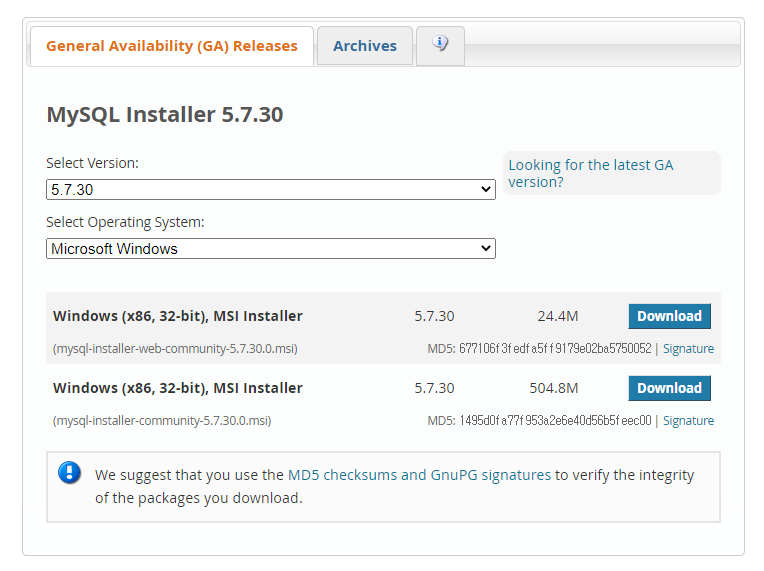Click the 'Select Version:' label
Viewport: 764px width, 571px height.
tap(93, 163)
